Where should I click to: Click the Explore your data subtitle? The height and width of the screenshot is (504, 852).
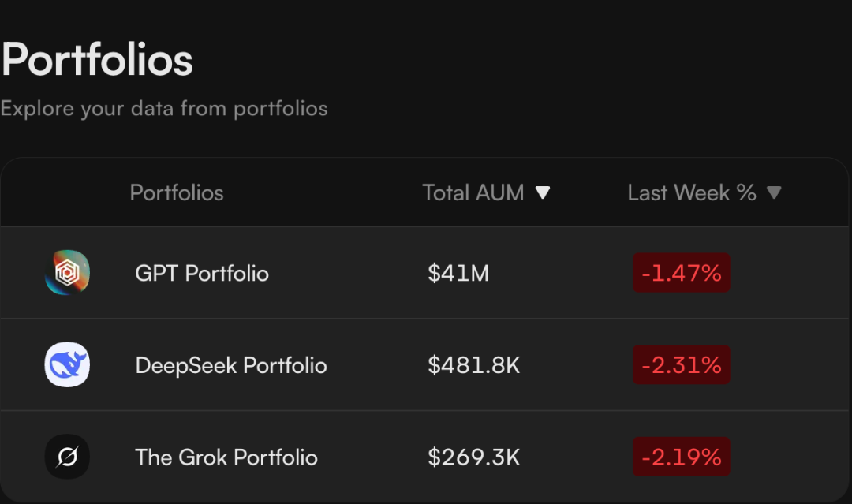click(x=164, y=109)
